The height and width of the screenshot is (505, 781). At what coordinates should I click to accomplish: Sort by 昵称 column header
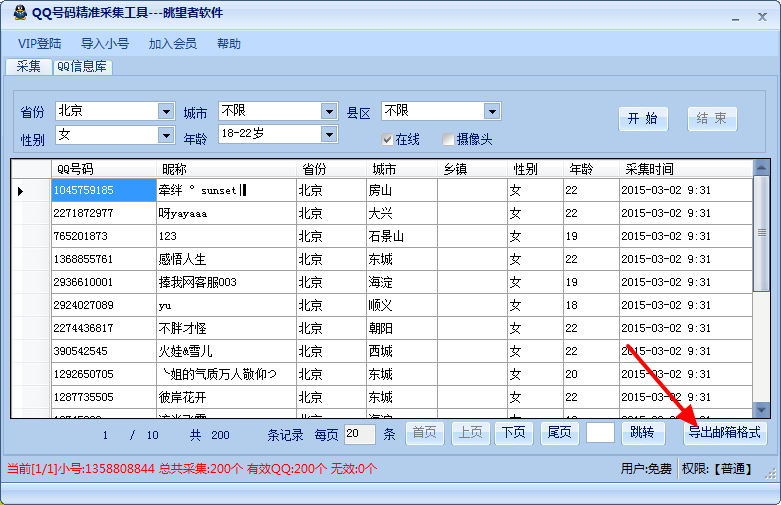coord(227,169)
